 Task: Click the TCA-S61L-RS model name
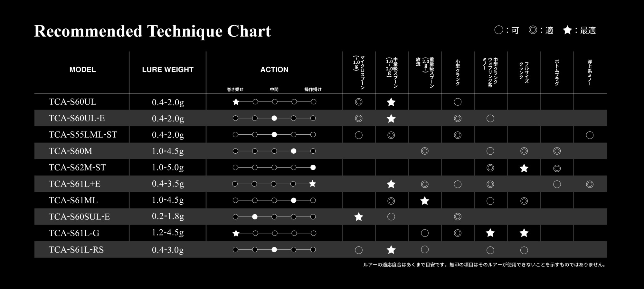point(76,250)
